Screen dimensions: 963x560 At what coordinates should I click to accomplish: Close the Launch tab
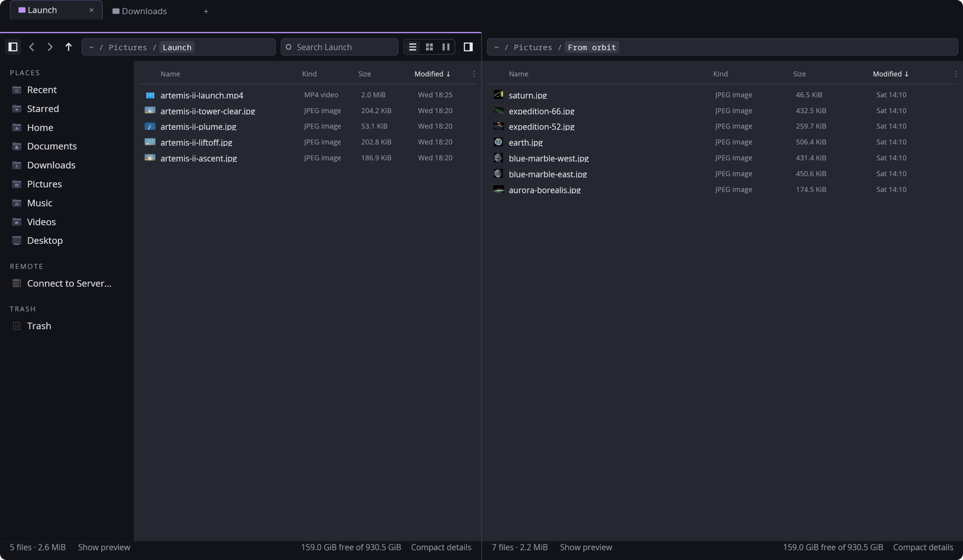[91, 10]
